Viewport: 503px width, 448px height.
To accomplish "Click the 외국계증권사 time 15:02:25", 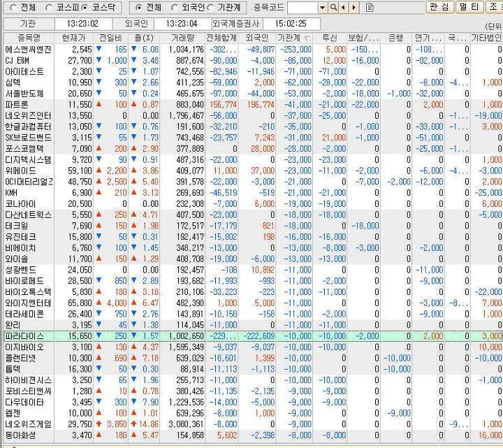I will coord(291,24).
